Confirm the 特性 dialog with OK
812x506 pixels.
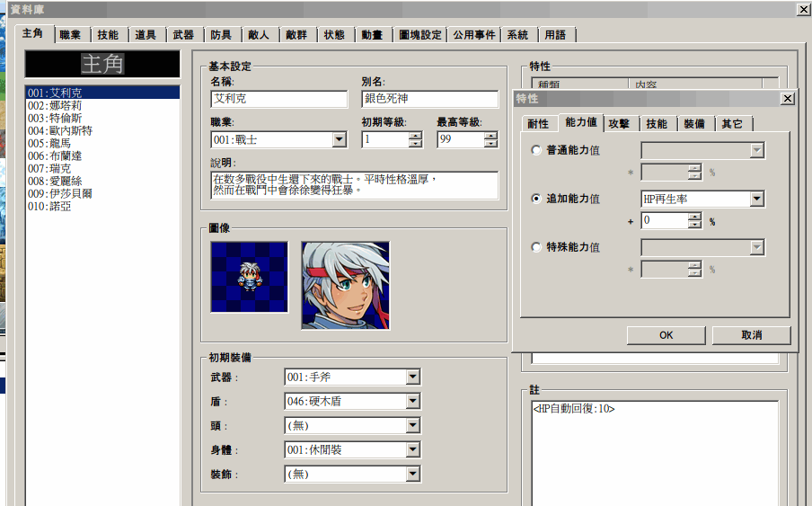[666, 335]
